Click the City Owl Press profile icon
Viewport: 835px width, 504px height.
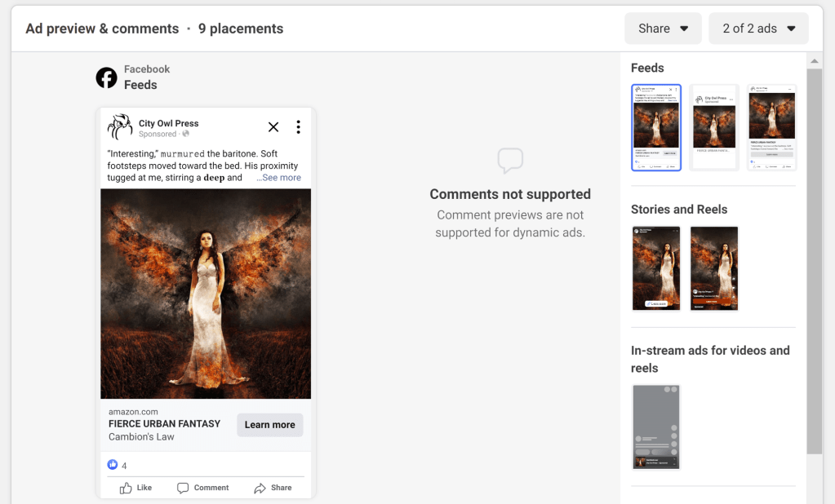[x=120, y=127]
